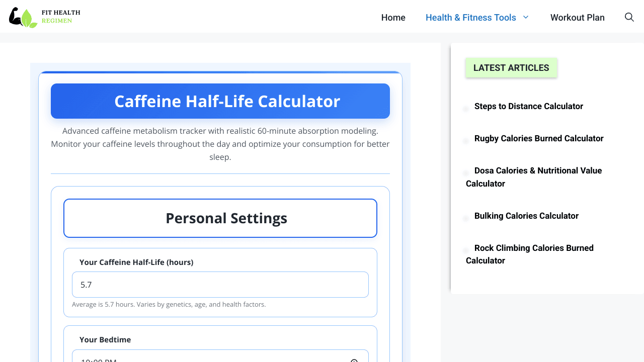This screenshot has width=644, height=362.
Task: Select Workout Plan in the navigation bar
Action: pos(577,18)
